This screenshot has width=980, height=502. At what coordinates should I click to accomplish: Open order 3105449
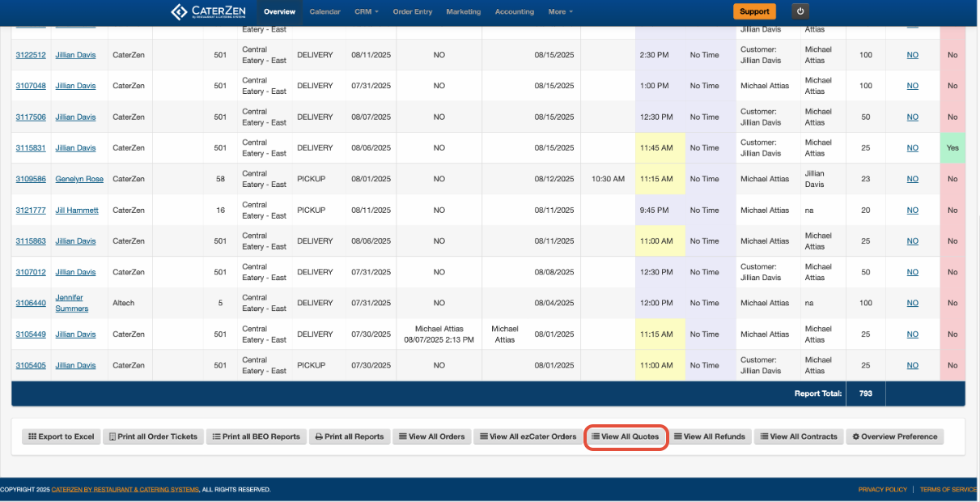pyautogui.click(x=31, y=334)
